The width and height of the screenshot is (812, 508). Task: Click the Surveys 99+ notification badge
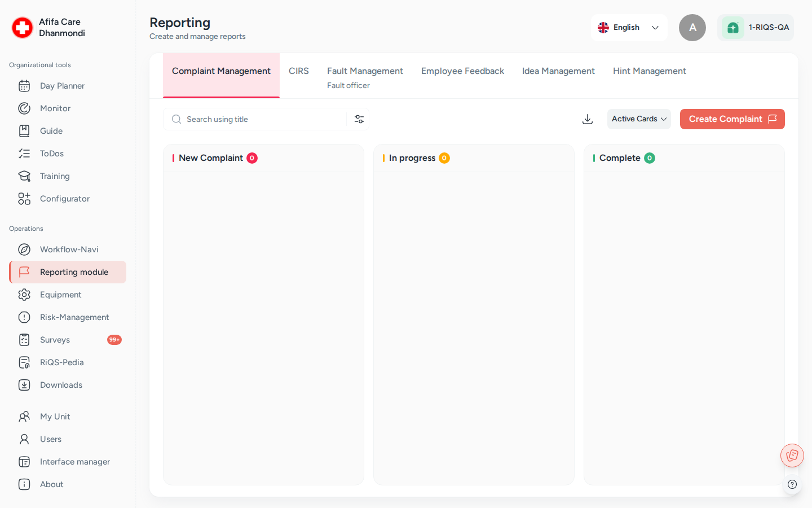[114, 340]
